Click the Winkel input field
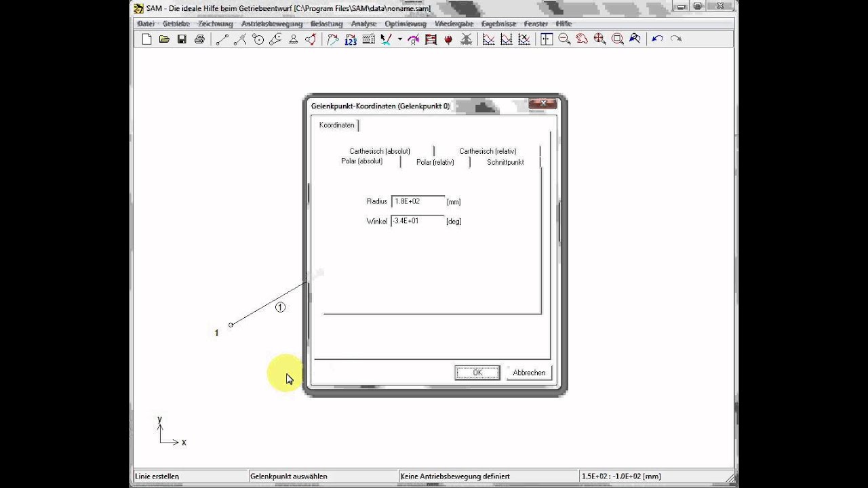 [x=418, y=221]
